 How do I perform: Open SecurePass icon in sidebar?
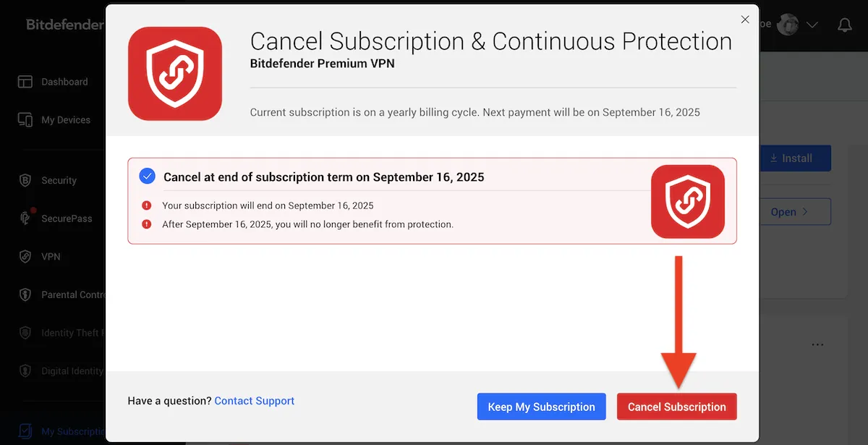tap(25, 219)
